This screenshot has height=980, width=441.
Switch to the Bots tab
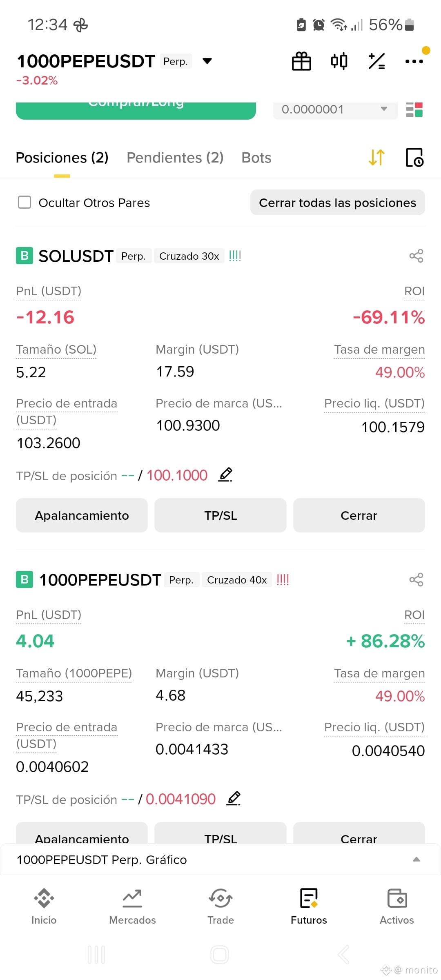pos(256,158)
